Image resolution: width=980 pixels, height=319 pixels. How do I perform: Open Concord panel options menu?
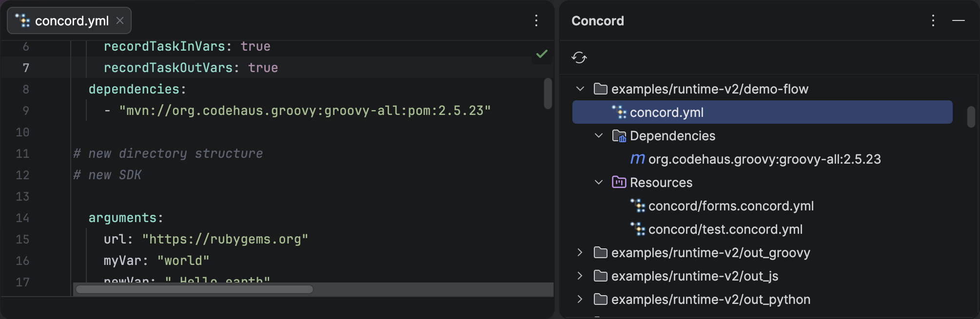tap(933, 20)
